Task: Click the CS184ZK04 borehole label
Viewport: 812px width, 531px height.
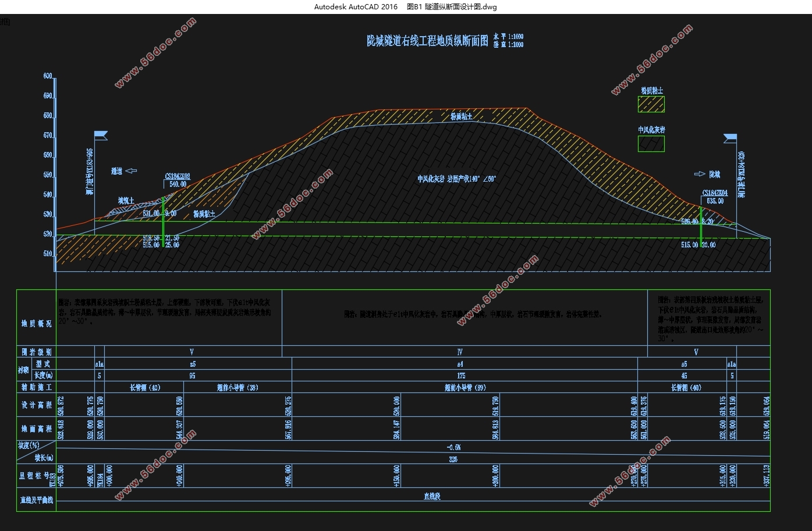Action: click(x=715, y=193)
